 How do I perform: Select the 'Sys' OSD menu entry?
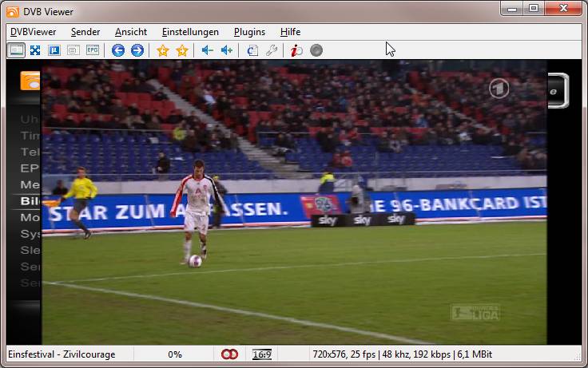(30, 234)
